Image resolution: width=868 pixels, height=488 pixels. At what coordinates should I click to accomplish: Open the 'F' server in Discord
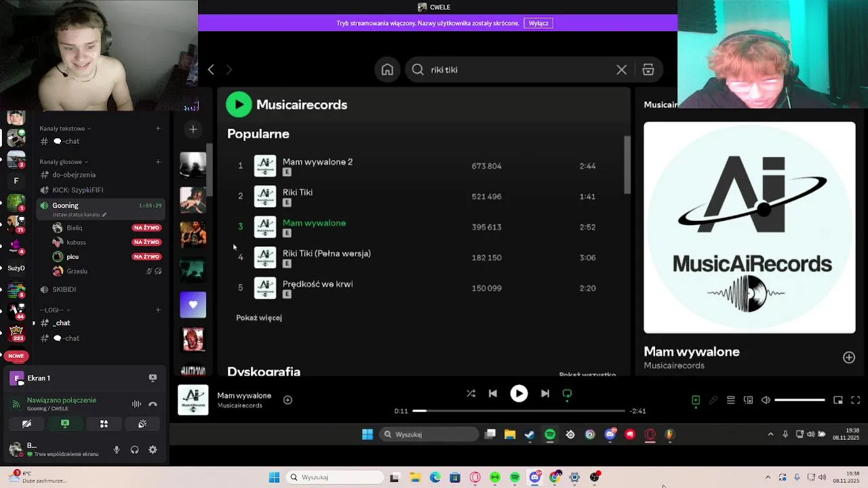click(x=16, y=181)
